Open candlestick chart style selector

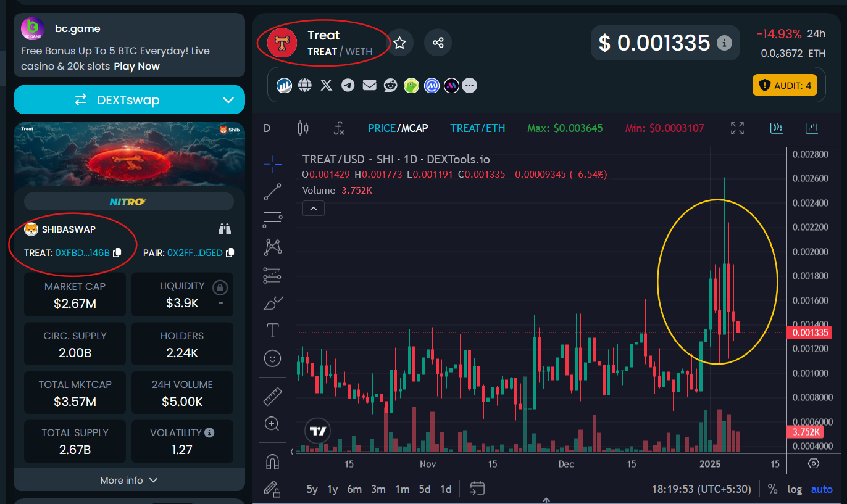click(x=303, y=128)
